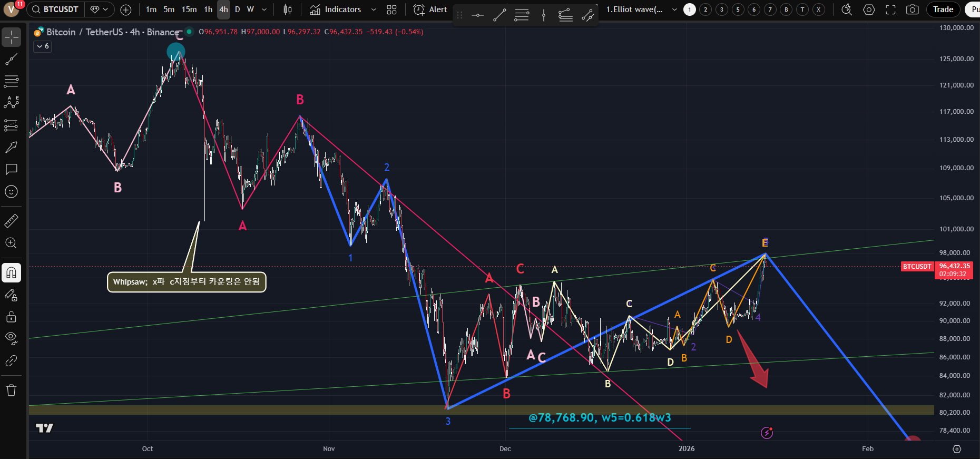
Task: Open the candlestick chart type selector
Action: (288, 9)
